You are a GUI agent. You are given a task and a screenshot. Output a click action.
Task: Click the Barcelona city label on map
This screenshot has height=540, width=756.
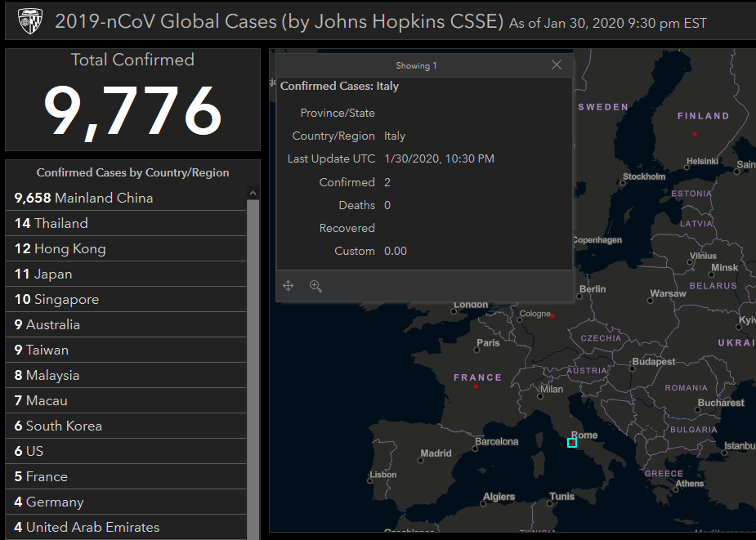click(x=496, y=441)
